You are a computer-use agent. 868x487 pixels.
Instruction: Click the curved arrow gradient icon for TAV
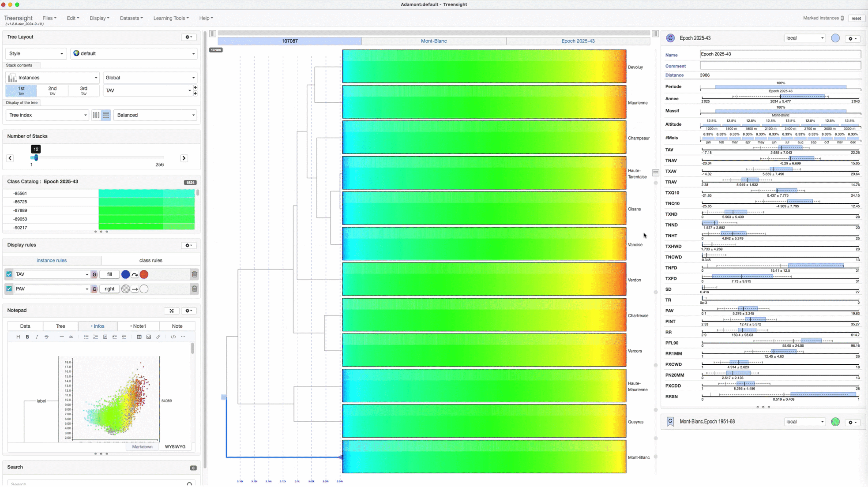coord(135,275)
